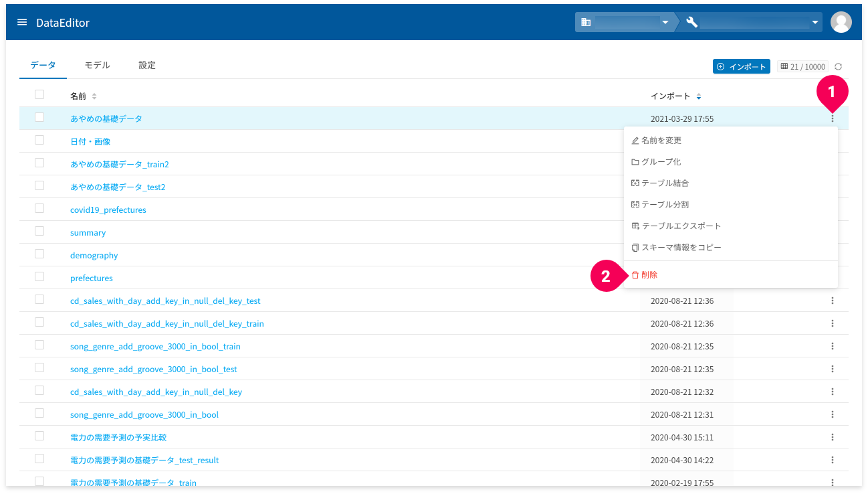868x494 pixels.
Task: Switch to the データ tab
Action: pyautogui.click(x=43, y=65)
